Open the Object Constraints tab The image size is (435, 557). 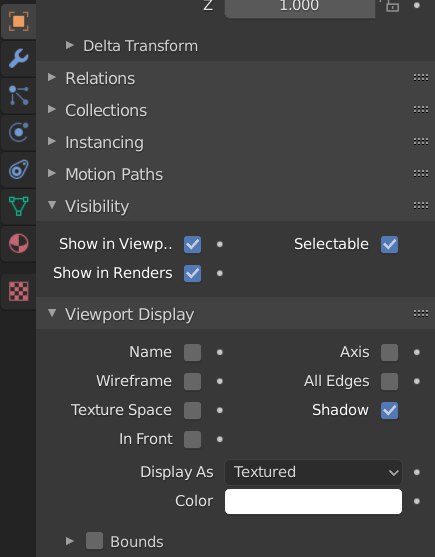(x=18, y=169)
